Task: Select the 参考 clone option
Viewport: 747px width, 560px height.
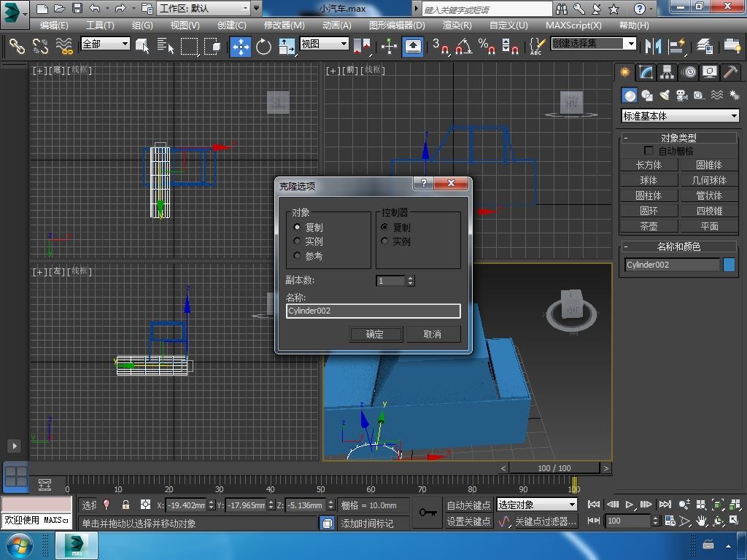Action: point(298,256)
